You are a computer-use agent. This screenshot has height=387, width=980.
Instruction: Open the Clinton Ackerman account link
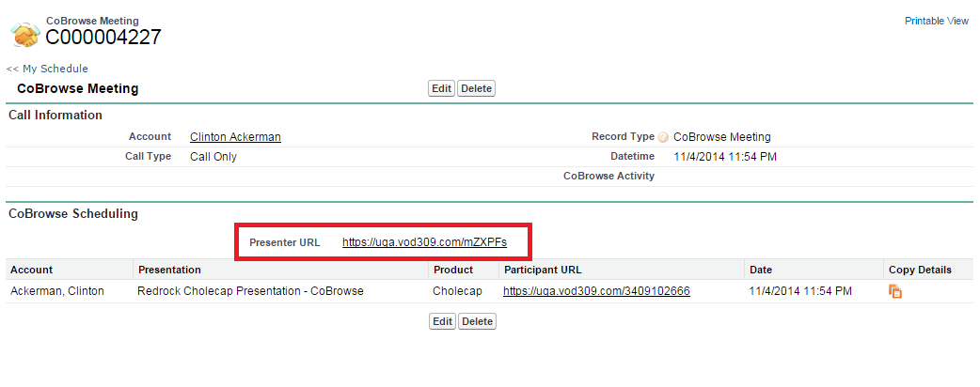coord(235,137)
